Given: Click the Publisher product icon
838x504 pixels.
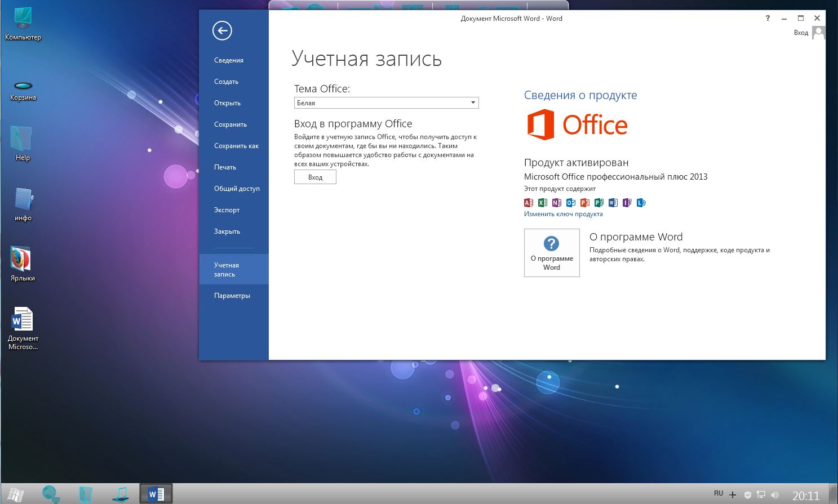Looking at the screenshot, I should 598,203.
